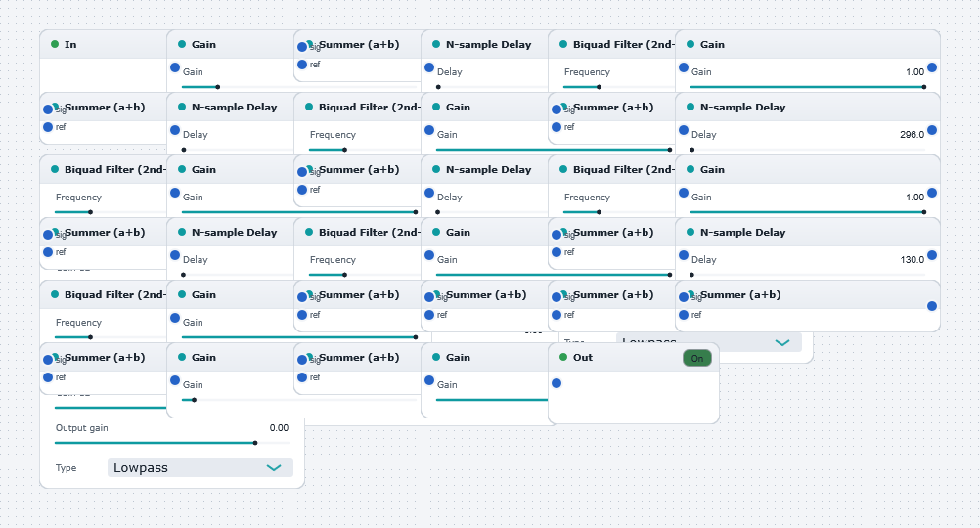
Task: Click the In node's green status dot
Action: point(55,44)
